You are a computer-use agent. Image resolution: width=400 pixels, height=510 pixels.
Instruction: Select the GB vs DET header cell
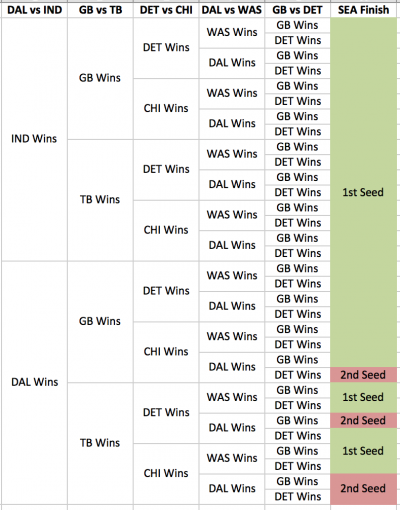(297, 10)
